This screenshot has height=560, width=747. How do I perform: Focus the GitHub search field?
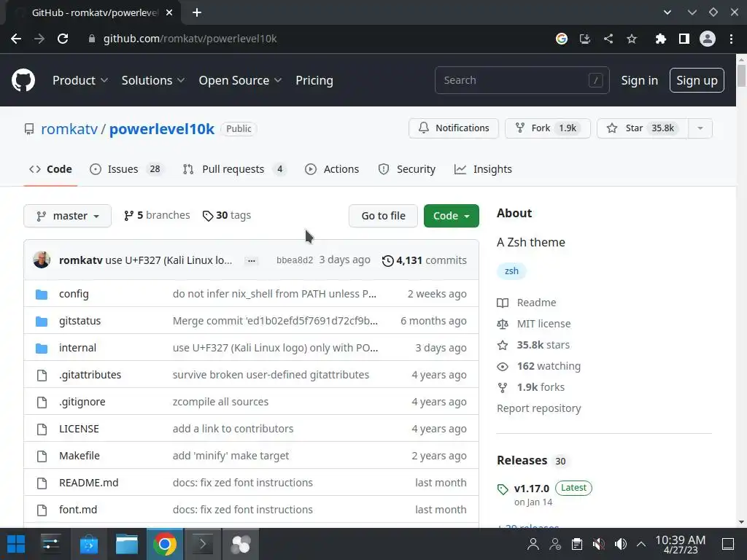pyautogui.click(x=522, y=80)
